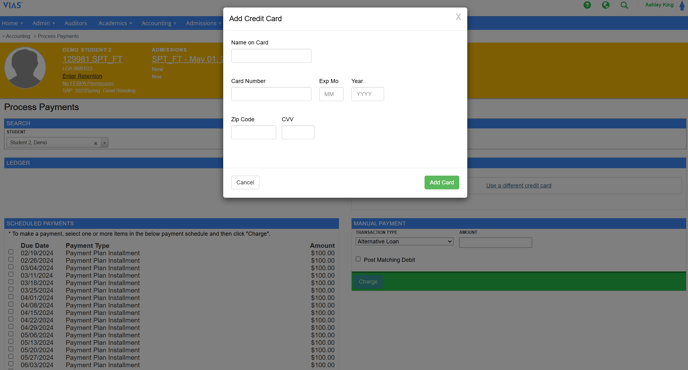Click the Exp Mo MM field
This screenshot has height=370, width=688.
coord(331,94)
